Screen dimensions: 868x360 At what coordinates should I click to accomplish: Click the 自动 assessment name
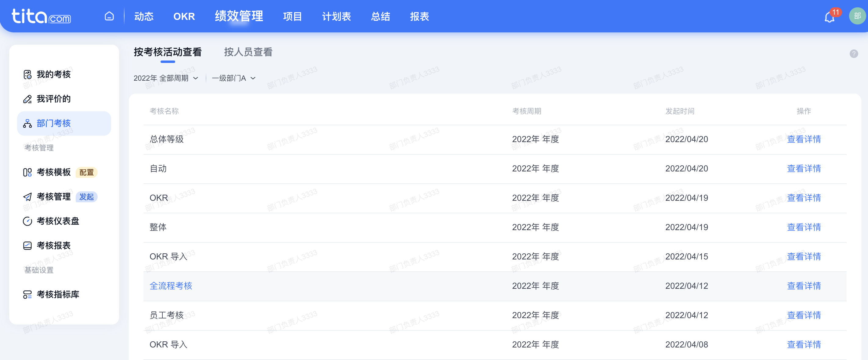[158, 168]
